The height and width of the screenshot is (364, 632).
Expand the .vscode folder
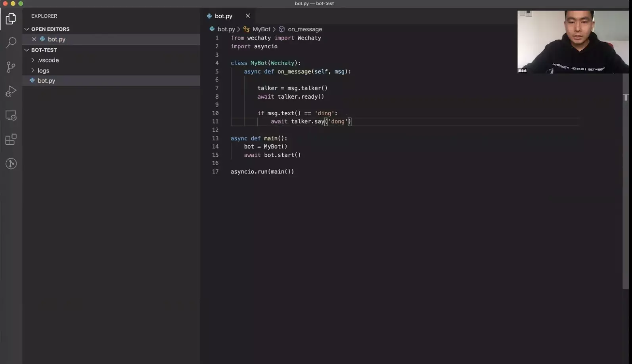[x=48, y=60]
